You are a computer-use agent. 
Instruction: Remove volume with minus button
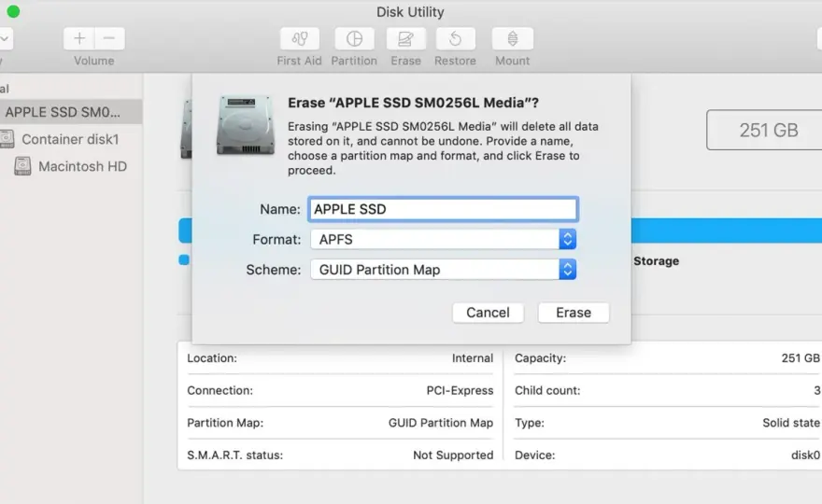tap(109, 39)
